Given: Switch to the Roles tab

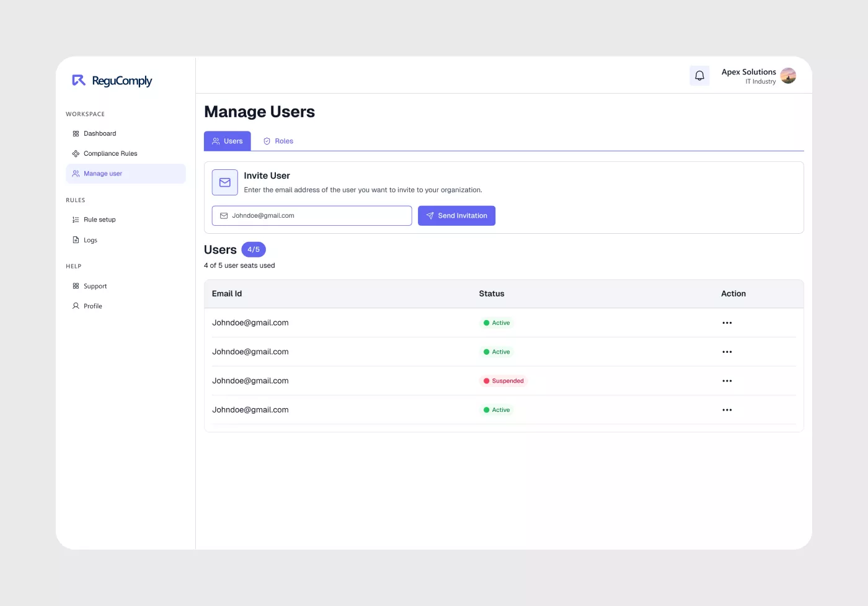Looking at the screenshot, I should 278,141.
